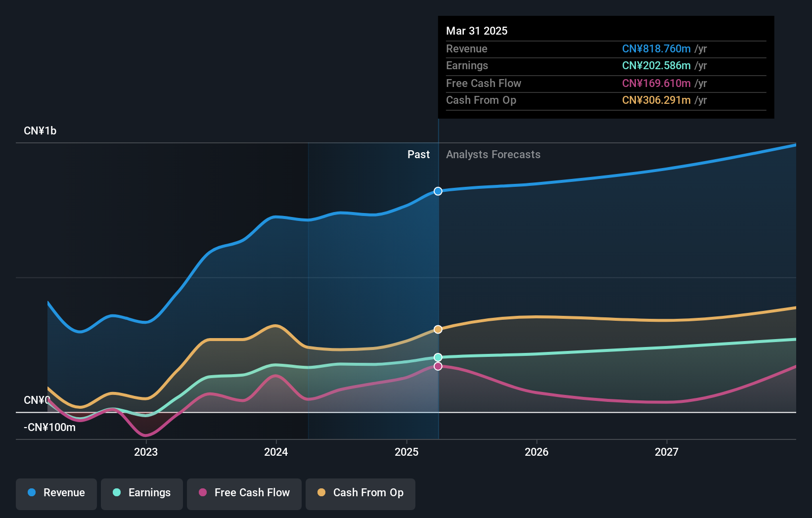Click the -CN¥100m y-axis label
Image resolution: width=812 pixels, height=518 pixels.
pyautogui.click(x=49, y=428)
